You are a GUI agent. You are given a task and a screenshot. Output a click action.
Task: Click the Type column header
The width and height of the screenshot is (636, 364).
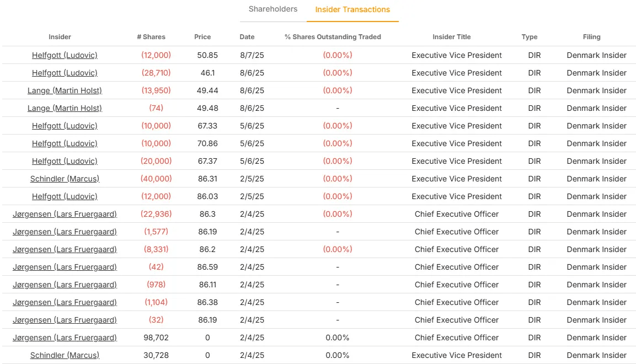[530, 37]
